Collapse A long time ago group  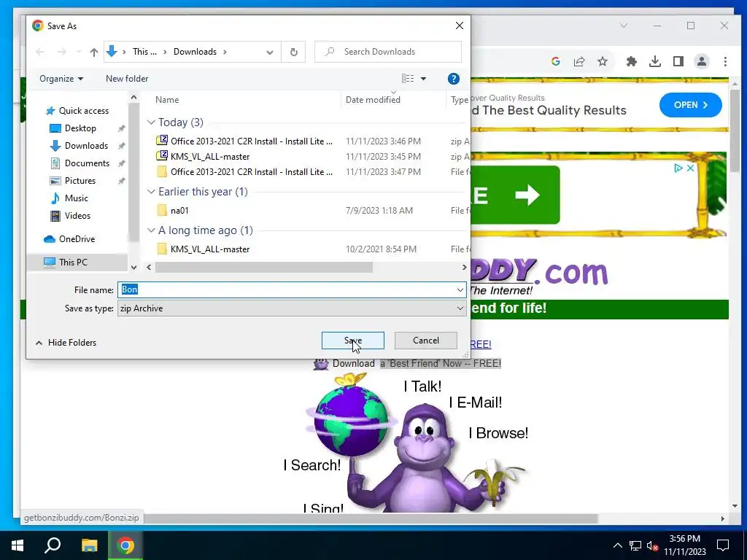(x=151, y=230)
